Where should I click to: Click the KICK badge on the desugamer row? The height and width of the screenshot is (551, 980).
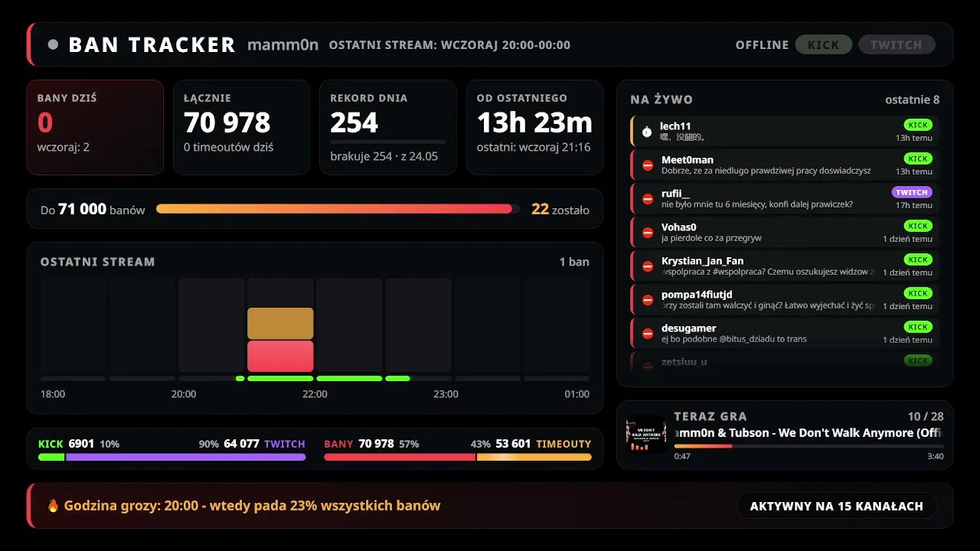click(x=918, y=327)
